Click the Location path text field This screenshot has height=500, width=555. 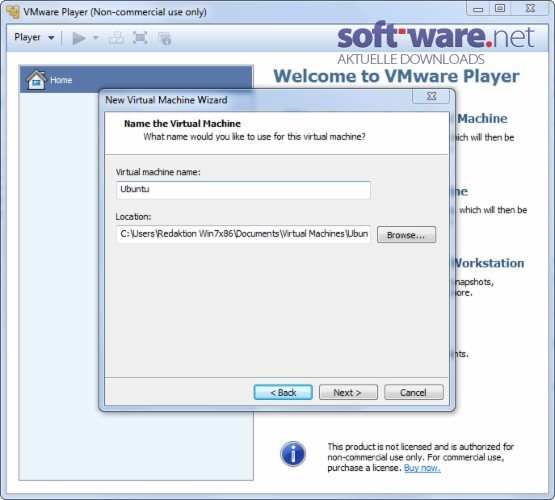pyautogui.click(x=243, y=234)
